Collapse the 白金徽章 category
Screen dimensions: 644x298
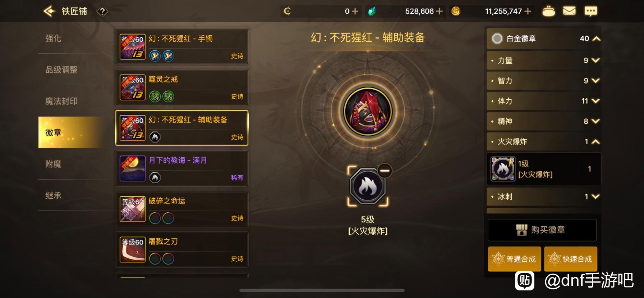coord(544,39)
